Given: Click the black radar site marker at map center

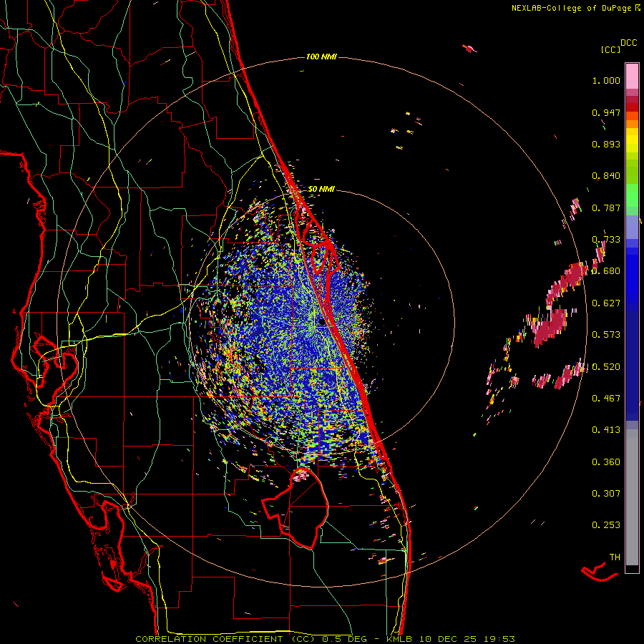Looking at the screenshot, I should coord(322,323).
